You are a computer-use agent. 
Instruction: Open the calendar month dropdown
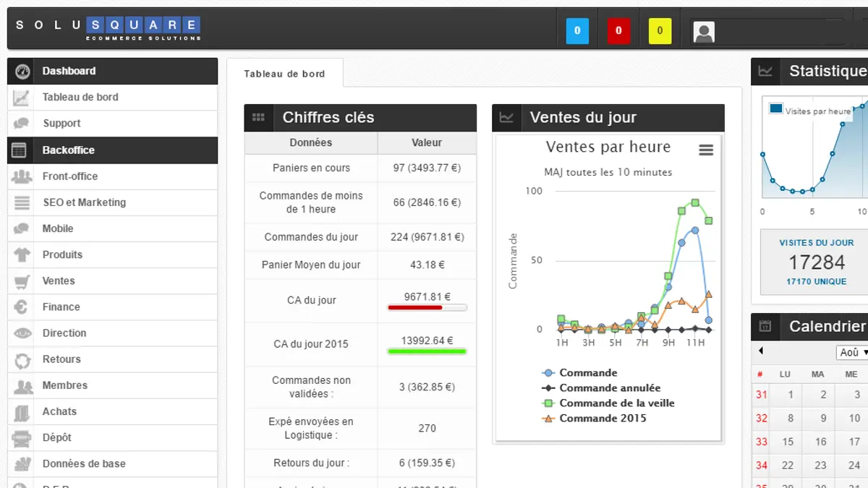pyautogui.click(x=852, y=352)
